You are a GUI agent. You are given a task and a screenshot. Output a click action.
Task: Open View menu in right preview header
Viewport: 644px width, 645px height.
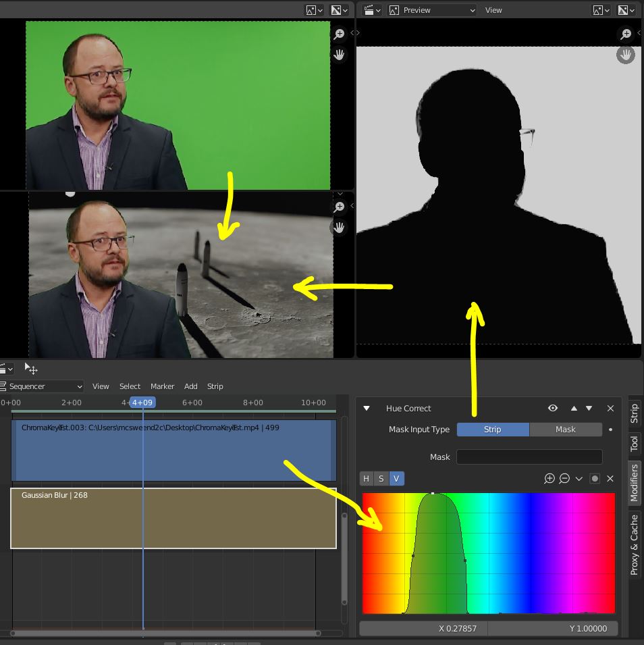pos(493,10)
